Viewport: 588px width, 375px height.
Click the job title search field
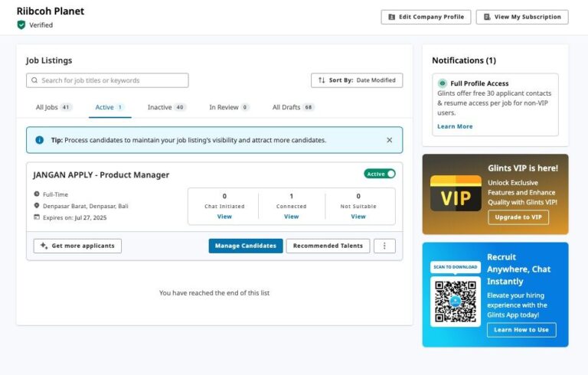111,80
